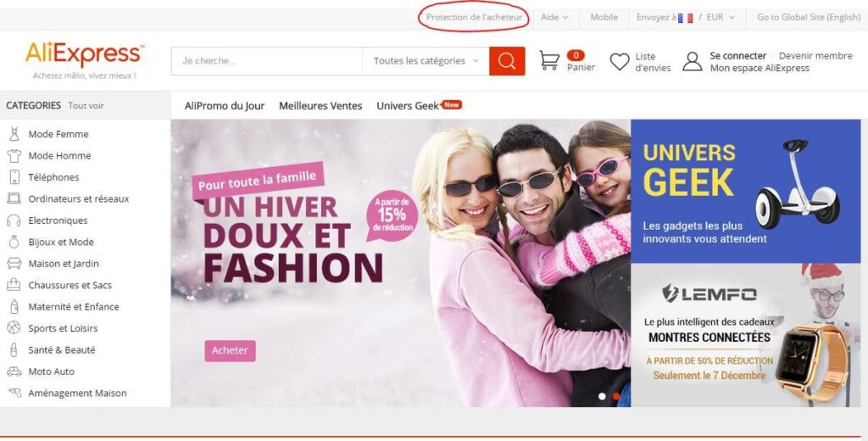The height and width of the screenshot is (441, 868).
Task: Click the dress icon for Mode Femme
Action: coord(14,134)
